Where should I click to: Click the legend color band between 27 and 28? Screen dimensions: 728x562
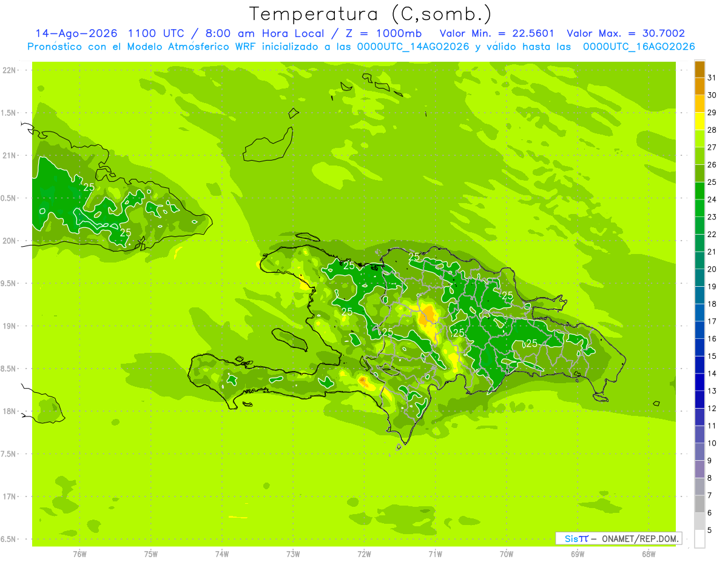[x=699, y=139]
